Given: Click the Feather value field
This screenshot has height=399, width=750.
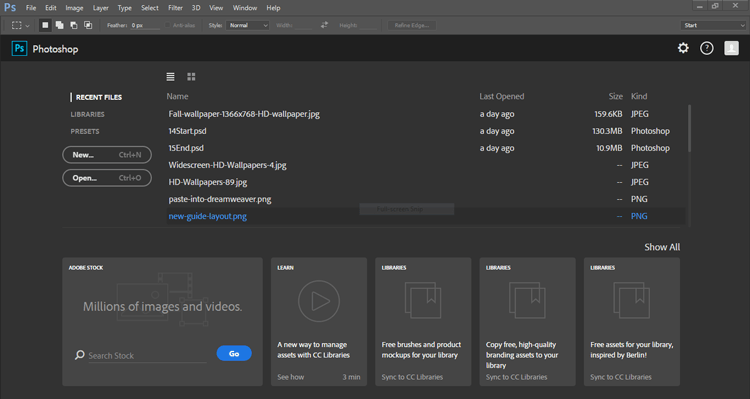Looking at the screenshot, I should pos(145,25).
